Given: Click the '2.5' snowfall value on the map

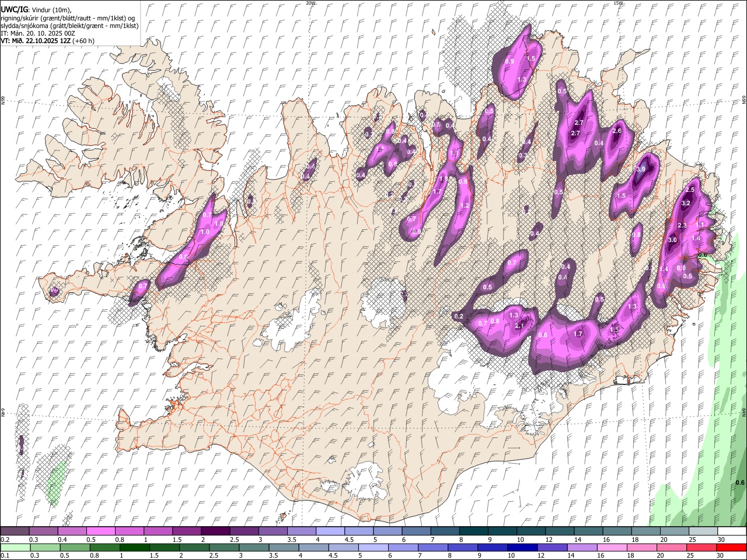Looking at the screenshot, I should pyautogui.click(x=690, y=190).
